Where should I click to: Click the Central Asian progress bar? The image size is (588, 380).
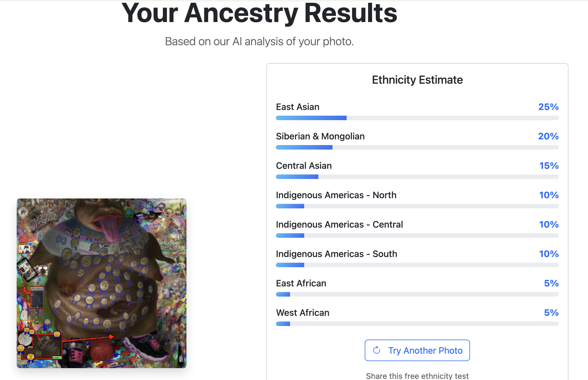pos(417,177)
